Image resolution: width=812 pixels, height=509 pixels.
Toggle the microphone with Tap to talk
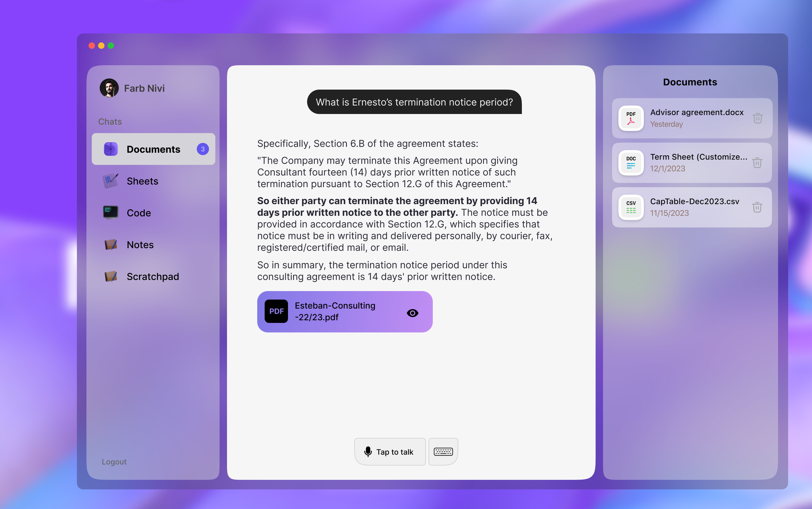(x=390, y=451)
